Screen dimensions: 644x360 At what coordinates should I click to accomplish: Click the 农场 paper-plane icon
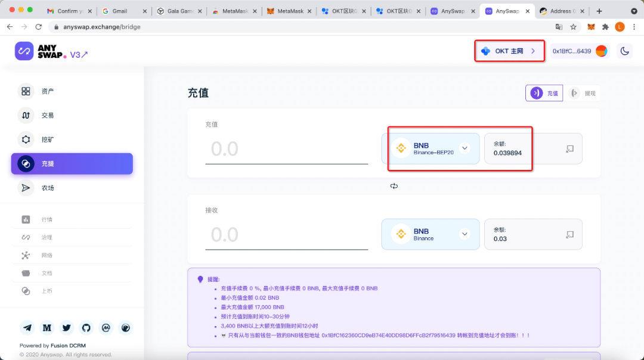pos(26,188)
